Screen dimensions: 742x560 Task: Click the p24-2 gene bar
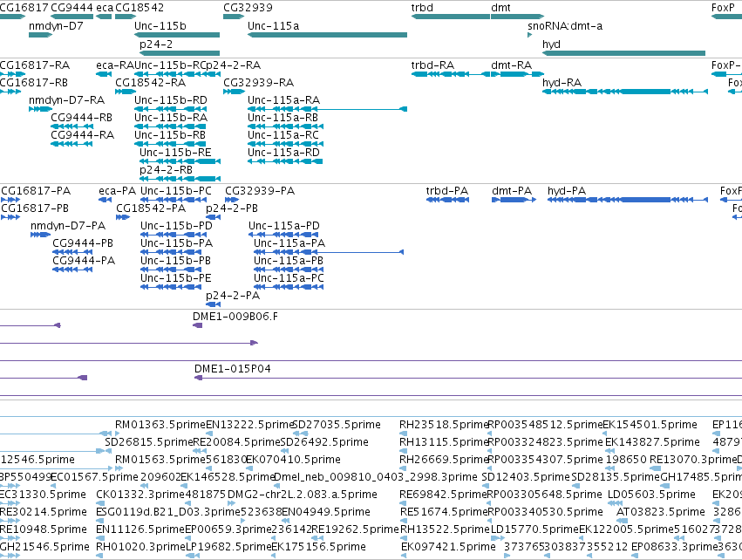click(x=180, y=53)
